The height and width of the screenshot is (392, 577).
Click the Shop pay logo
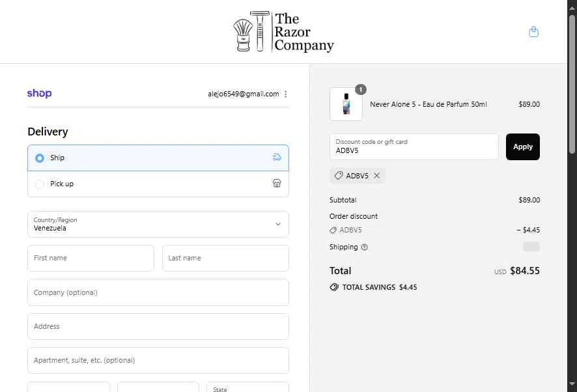pyautogui.click(x=39, y=94)
